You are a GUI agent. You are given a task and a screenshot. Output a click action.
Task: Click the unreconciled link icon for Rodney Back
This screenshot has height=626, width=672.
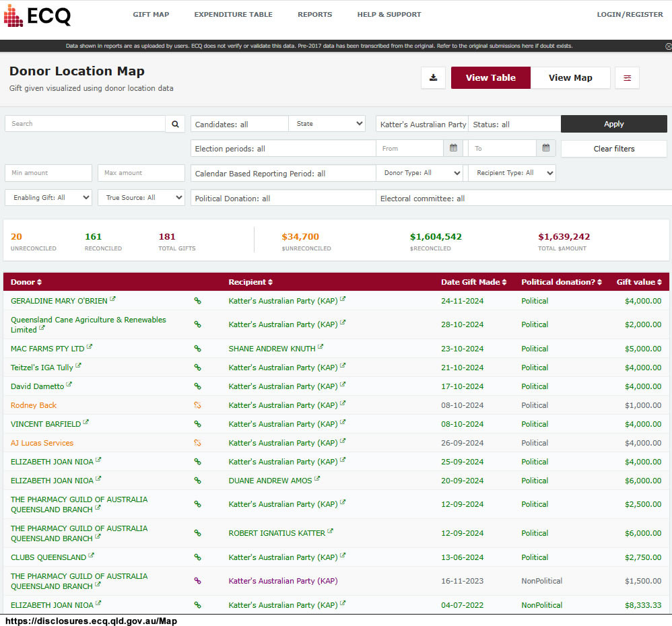pos(197,405)
